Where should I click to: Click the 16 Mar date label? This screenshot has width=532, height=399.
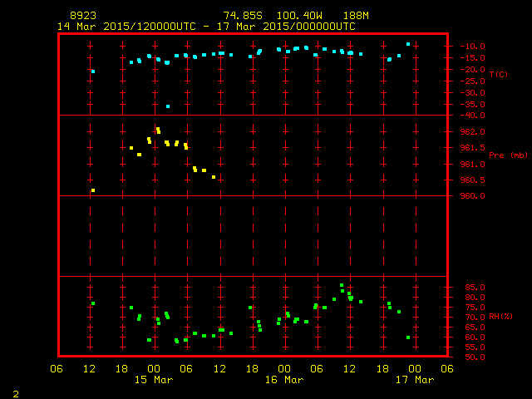(283, 380)
